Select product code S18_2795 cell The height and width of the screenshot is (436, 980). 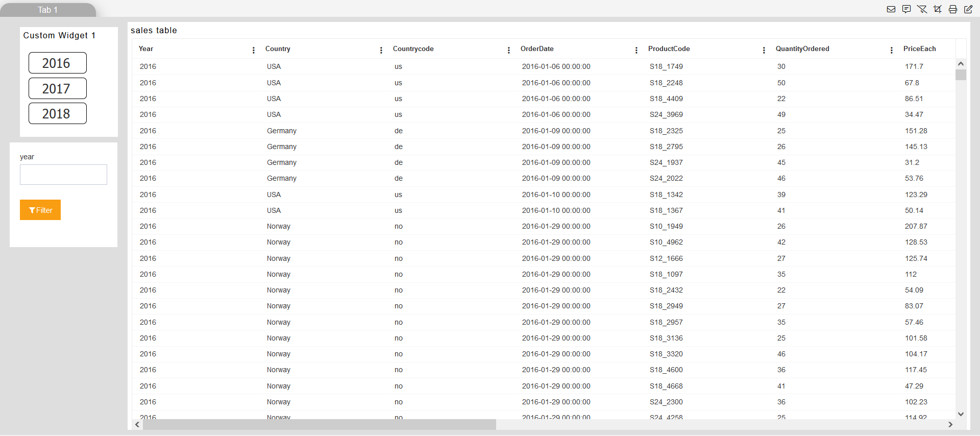[666, 147]
